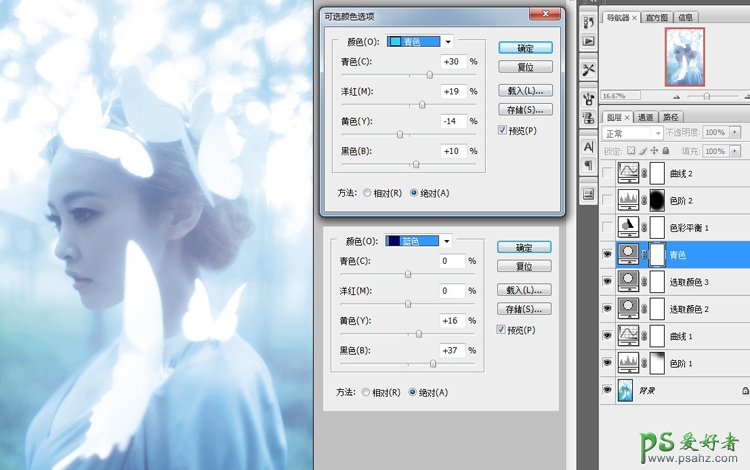Open the Paragraph panel icon in dock
This screenshot has width=750, height=470.
point(588,165)
